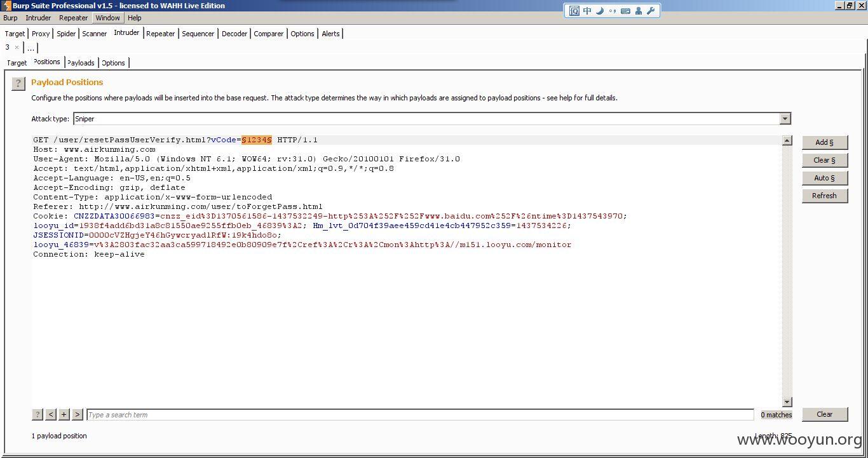Switch to the Proxy tab
This screenshot has height=458, width=868.
pyautogui.click(x=41, y=34)
